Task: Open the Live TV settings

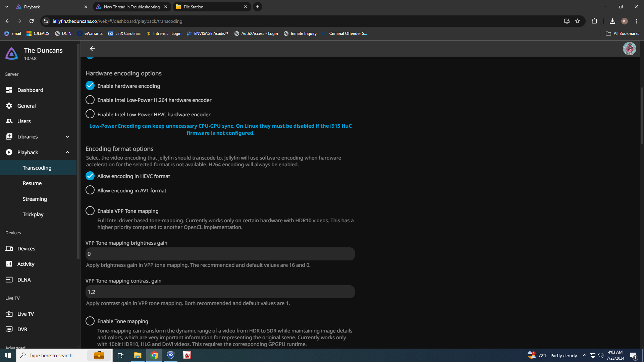Action: click(x=25, y=314)
